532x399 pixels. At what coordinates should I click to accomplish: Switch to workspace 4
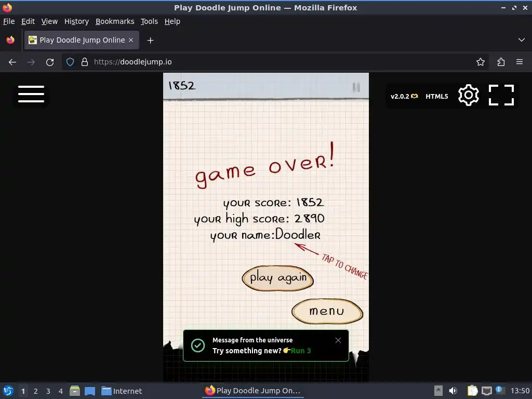61,391
